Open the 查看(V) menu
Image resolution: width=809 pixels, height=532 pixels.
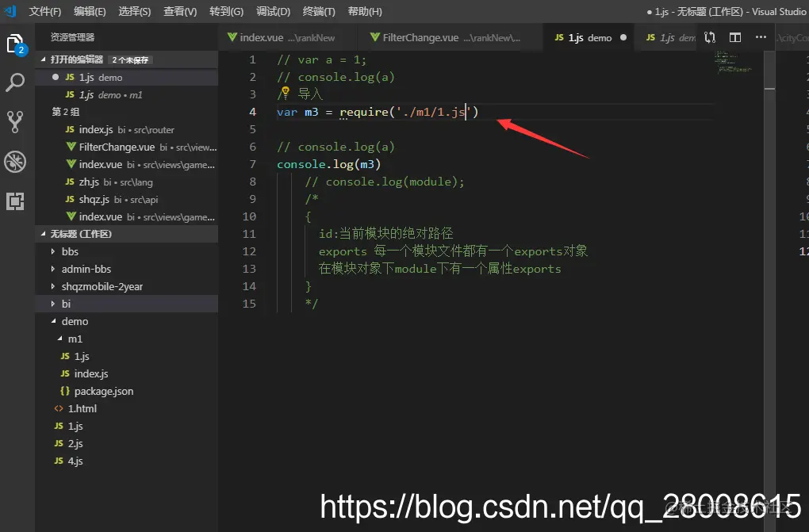[180, 11]
